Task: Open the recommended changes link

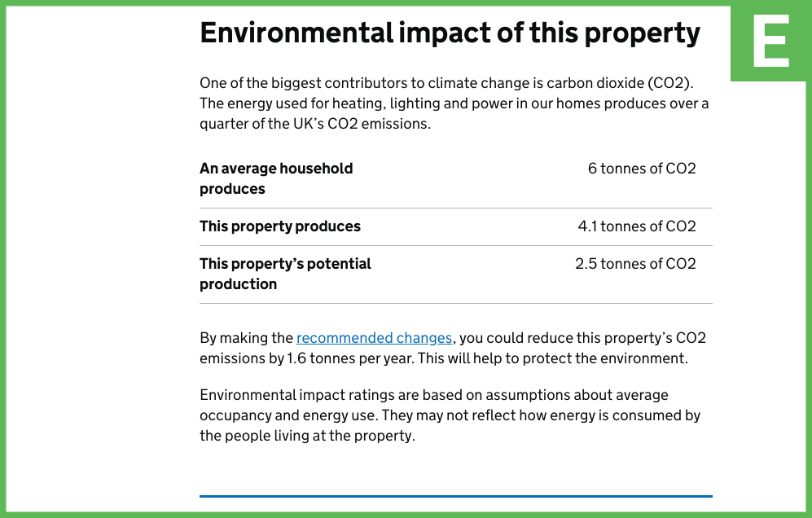Action: tap(374, 338)
